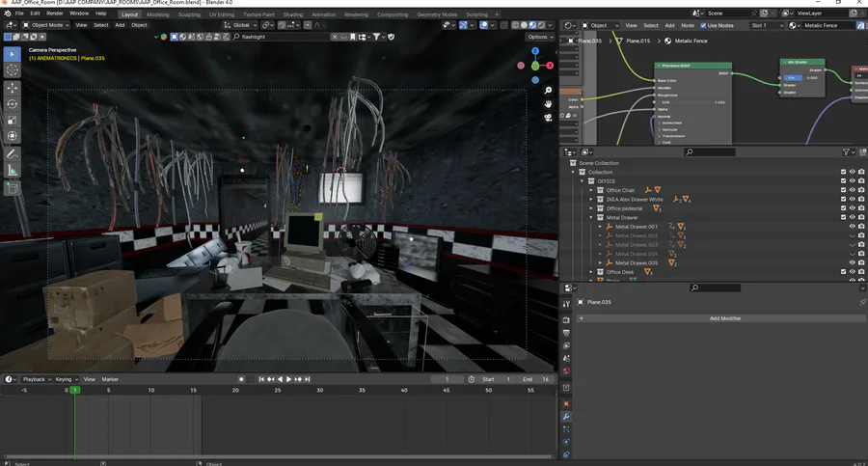This screenshot has height=466, width=868.
Task: Disable render for Metal Drawer.005
Action: [861, 262]
